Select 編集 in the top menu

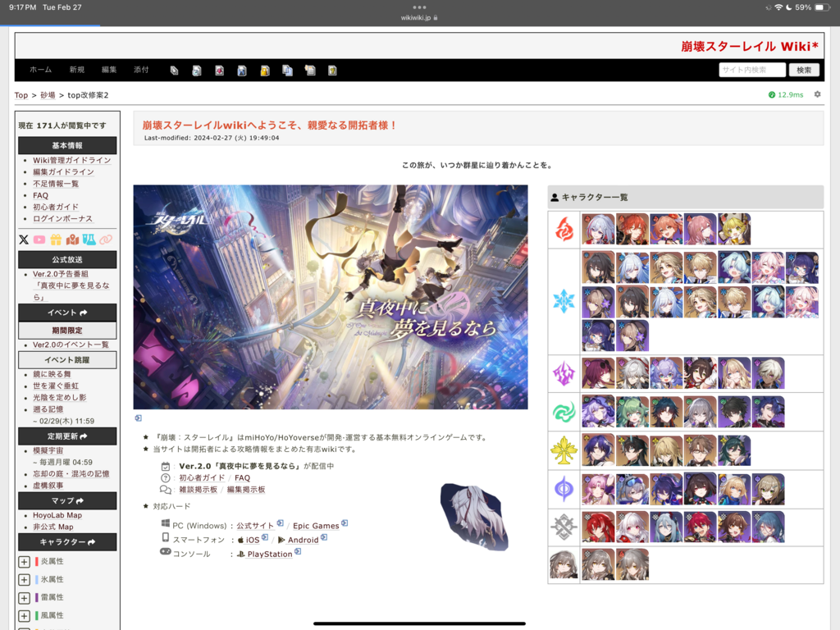(x=109, y=70)
